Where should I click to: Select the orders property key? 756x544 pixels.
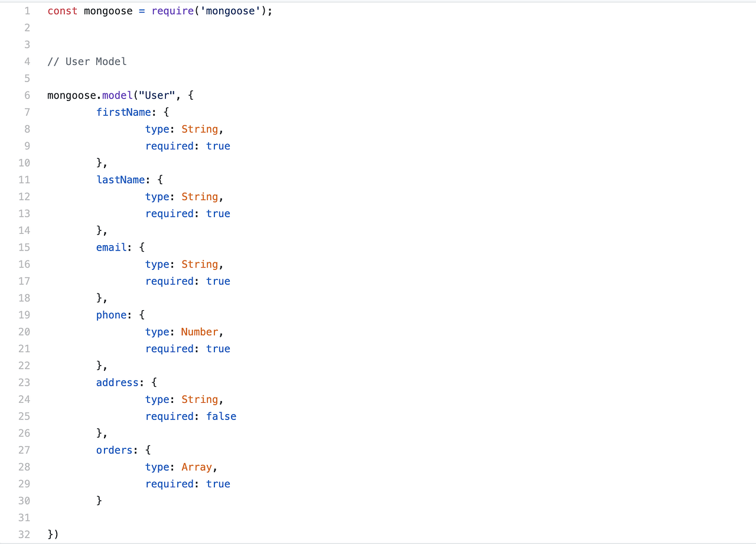tap(114, 450)
